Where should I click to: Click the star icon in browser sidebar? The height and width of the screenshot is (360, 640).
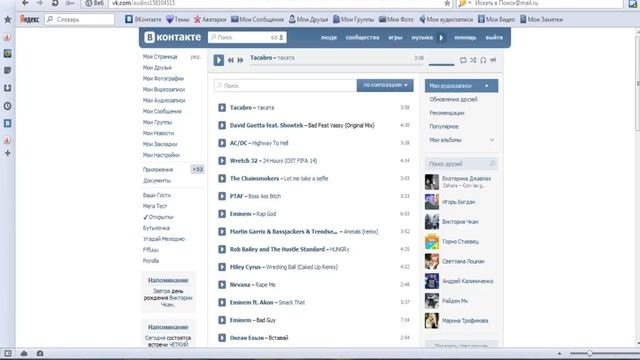pos(7,20)
